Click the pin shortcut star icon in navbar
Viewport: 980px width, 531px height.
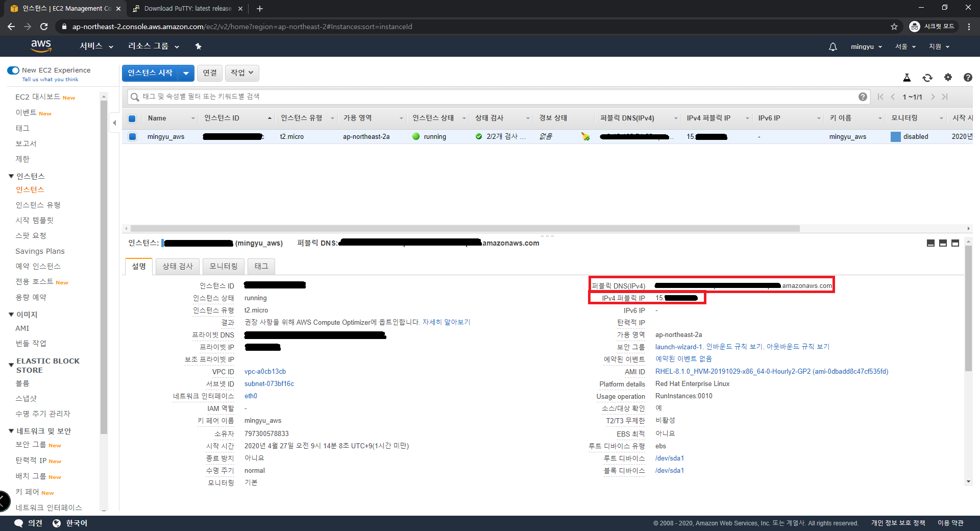(x=199, y=46)
